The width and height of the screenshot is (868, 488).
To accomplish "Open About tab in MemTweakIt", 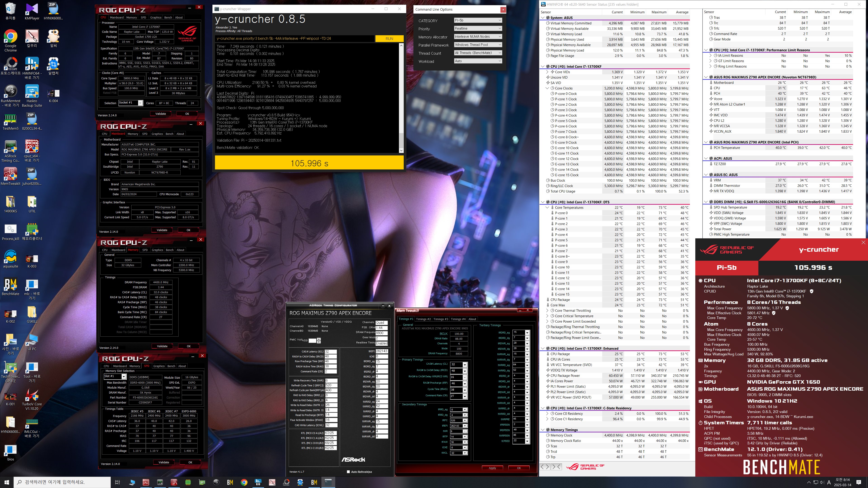I will (472, 319).
